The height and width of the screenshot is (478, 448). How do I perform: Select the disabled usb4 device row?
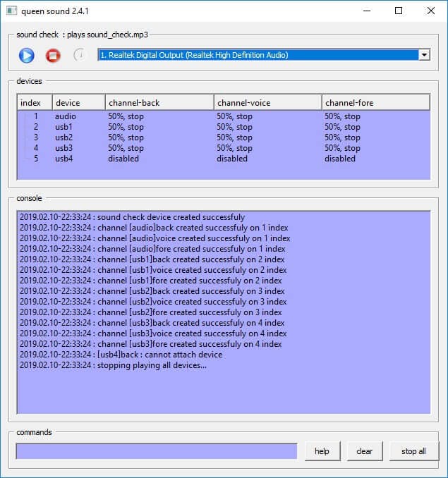65,159
